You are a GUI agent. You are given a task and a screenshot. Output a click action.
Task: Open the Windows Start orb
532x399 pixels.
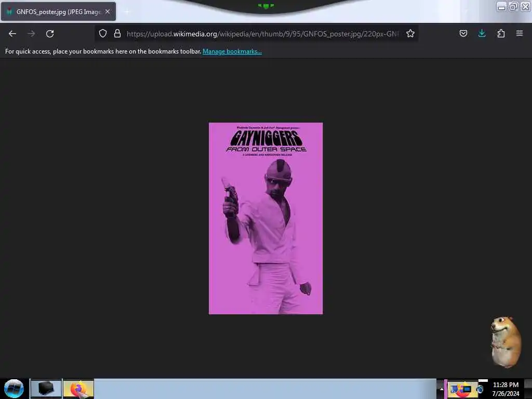pos(14,389)
